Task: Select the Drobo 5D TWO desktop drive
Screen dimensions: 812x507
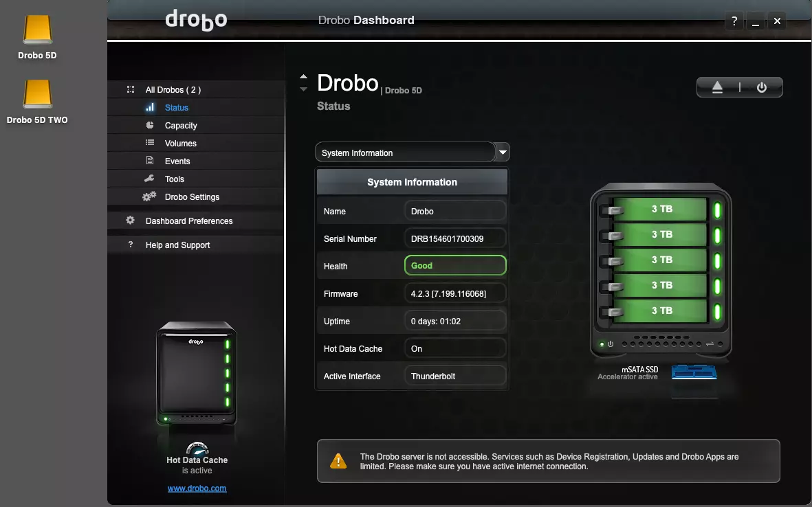Action: pos(37,94)
